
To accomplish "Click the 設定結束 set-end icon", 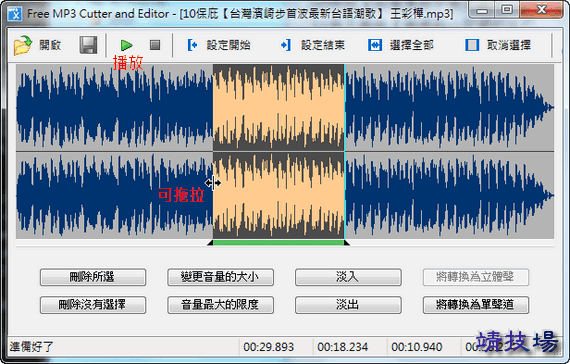I will point(286,45).
